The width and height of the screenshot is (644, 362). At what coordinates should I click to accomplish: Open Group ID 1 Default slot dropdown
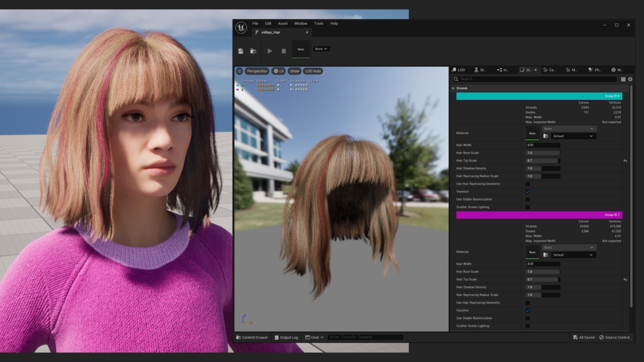pyautogui.click(x=572, y=255)
